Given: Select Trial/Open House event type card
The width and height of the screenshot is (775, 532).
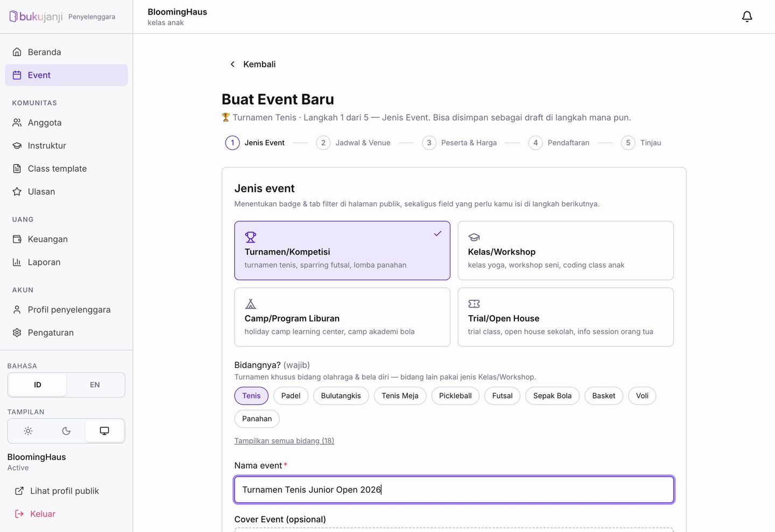Looking at the screenshot, I should (566, 317).
